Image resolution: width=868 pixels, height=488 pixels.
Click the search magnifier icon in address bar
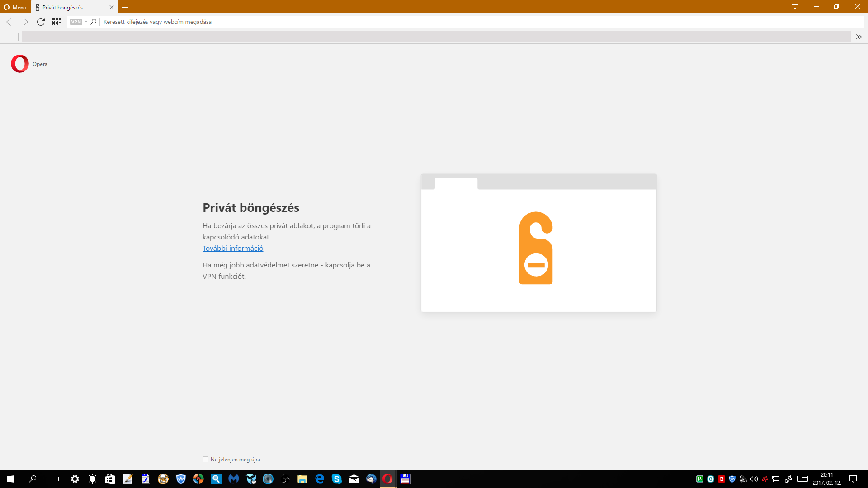94,22
